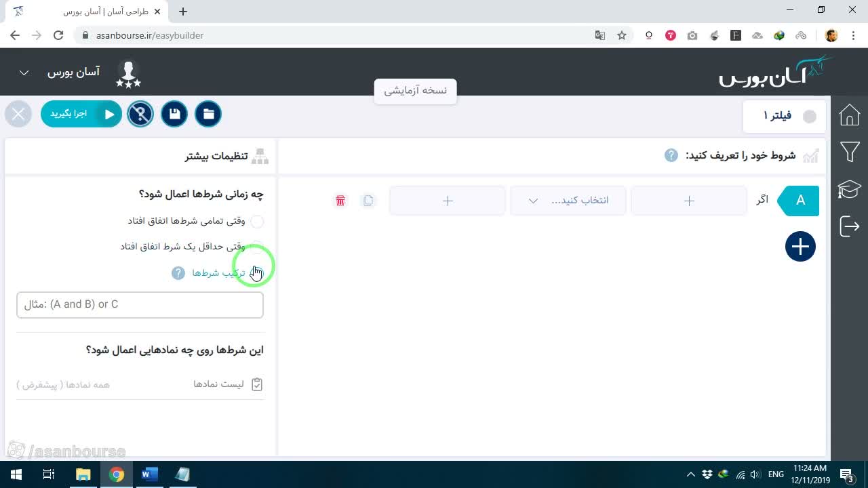Click the open-folder toolbar button
868x488 pixels.
click(x=209, y=114)
